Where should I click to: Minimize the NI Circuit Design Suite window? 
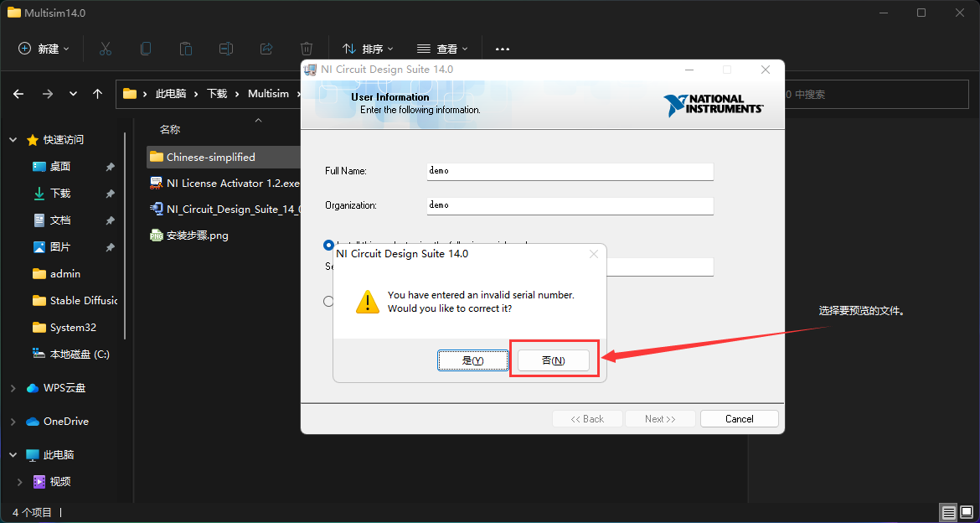coord(689,70)
